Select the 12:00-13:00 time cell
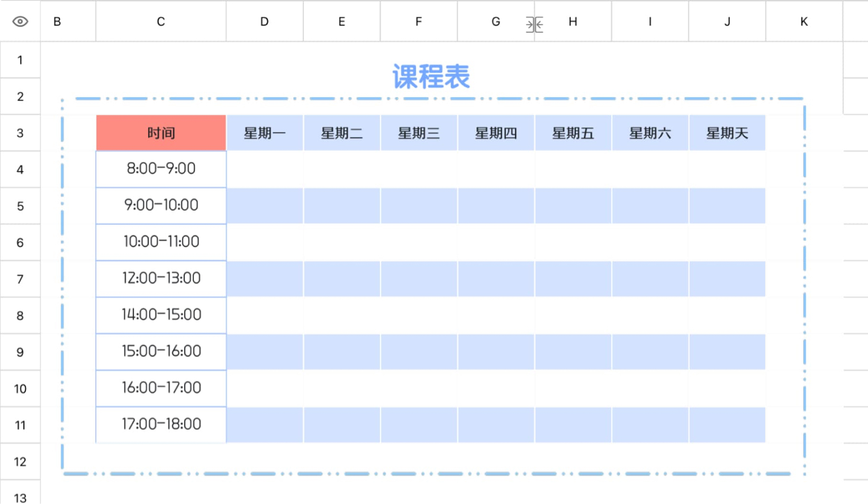Viewport: 868px width, 504px height. click(x=161, y=279)
